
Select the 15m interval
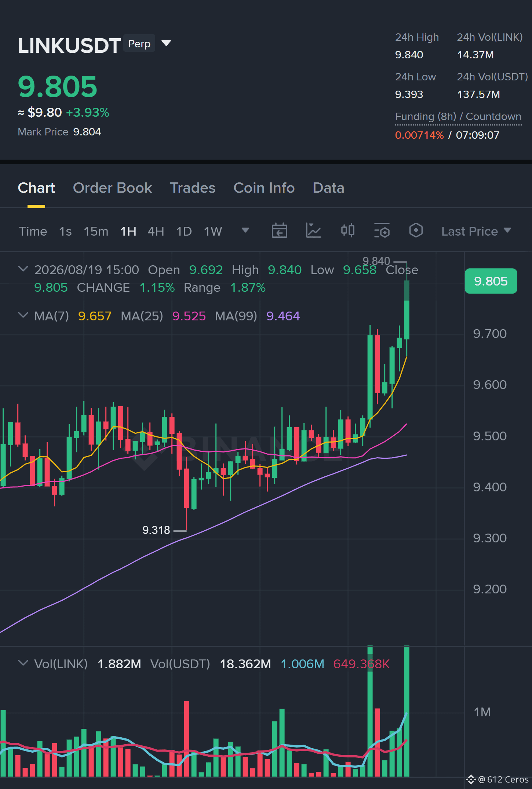coord(96,231)
